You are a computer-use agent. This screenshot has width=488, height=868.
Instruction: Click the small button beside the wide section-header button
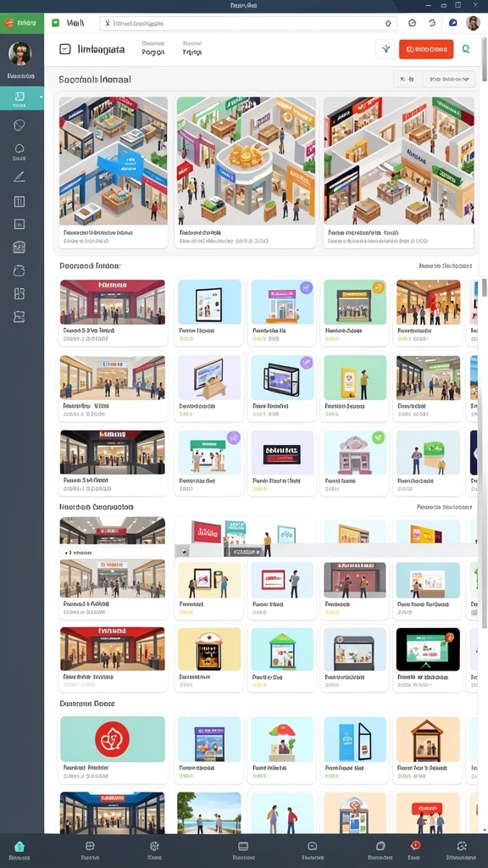tap(408, 79)
